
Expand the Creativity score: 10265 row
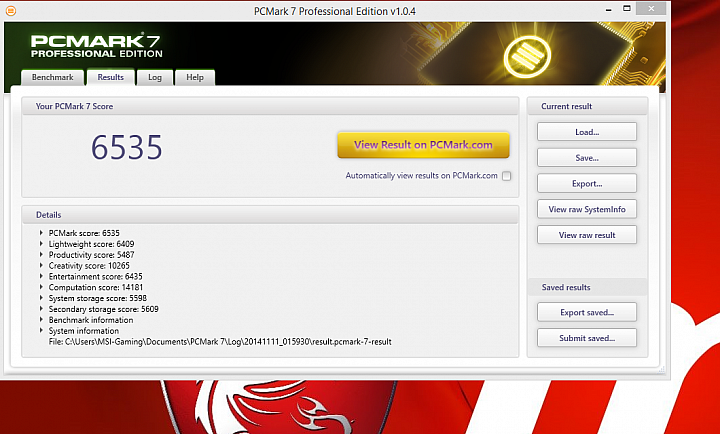point(41,265)
